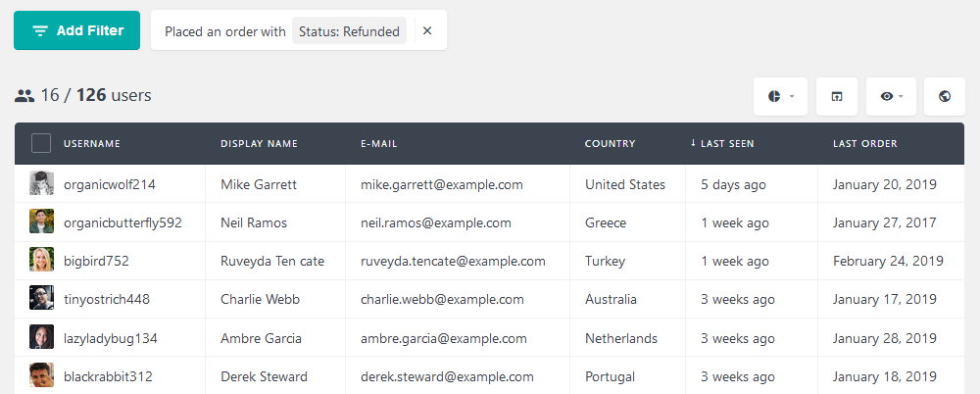Click the lazyladybug134 avatar

[41, 338]
